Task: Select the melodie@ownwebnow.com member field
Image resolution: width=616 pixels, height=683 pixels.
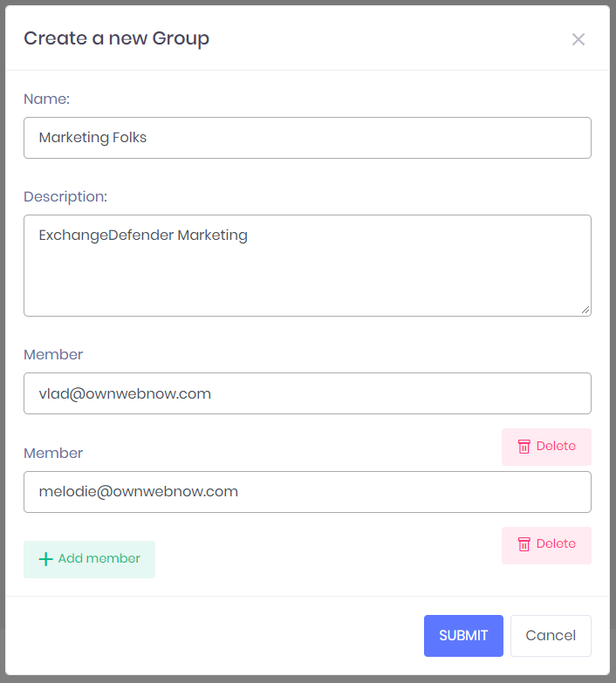Action: pos(307,492)
